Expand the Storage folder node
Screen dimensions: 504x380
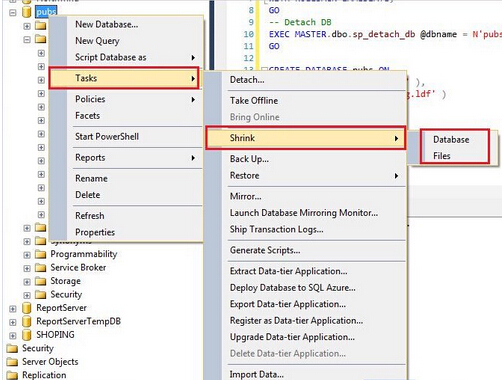(x=27, y=282)
